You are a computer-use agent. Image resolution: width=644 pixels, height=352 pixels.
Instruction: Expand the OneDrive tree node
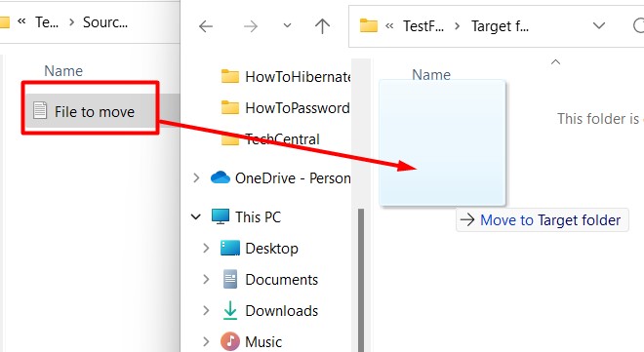[x=196, y=178]
